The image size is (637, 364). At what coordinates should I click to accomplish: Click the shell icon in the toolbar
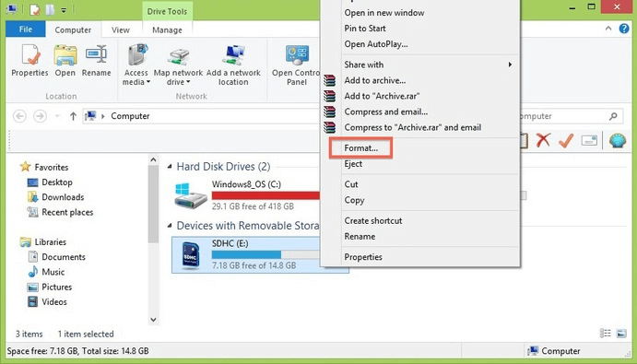[x=617, y=140]
